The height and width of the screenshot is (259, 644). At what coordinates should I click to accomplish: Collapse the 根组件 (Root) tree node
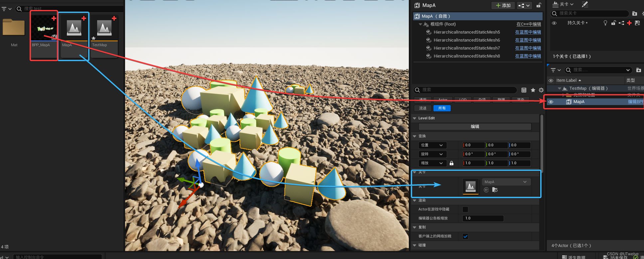(x=420, y=24)
